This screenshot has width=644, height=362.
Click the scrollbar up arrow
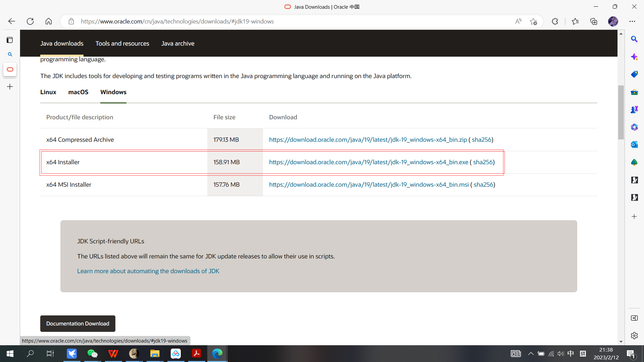[621, 34]
